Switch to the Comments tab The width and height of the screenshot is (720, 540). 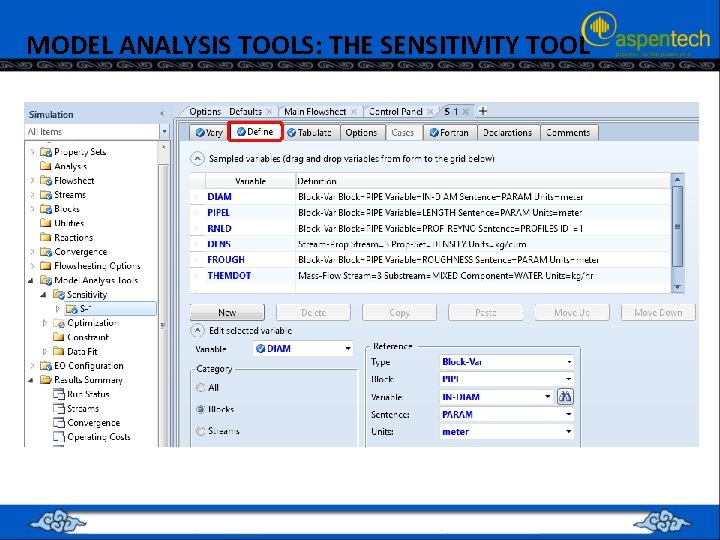click(x=568, y=133)
